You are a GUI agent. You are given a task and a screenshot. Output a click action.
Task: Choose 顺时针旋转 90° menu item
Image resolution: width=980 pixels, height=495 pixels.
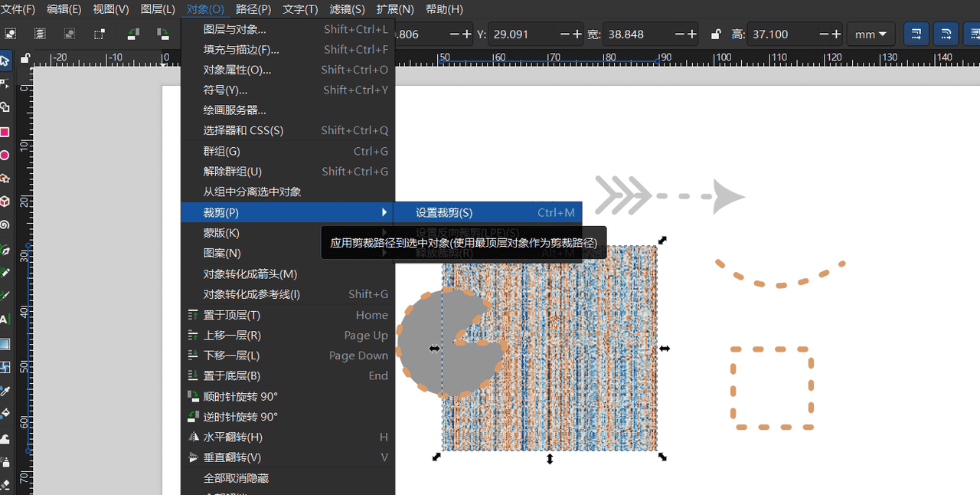(287, 397)
